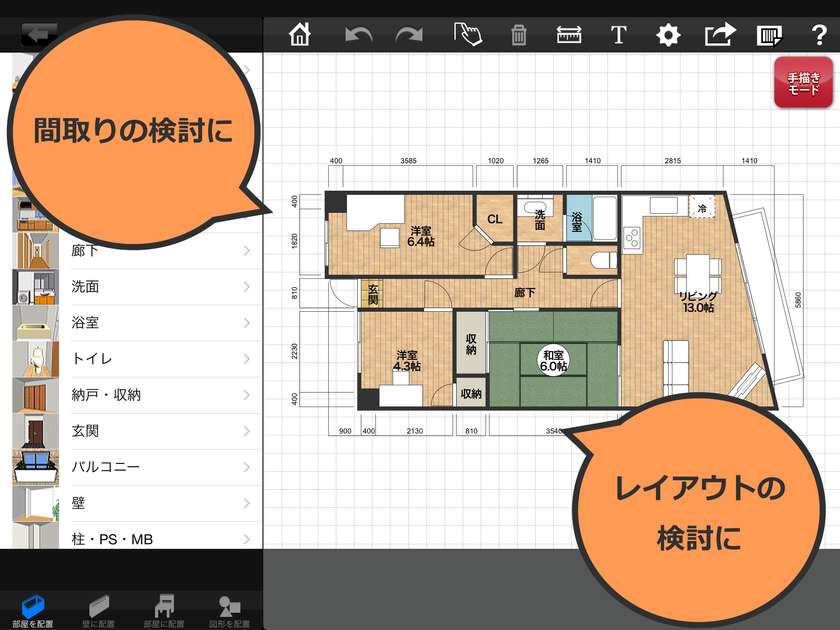Click the trash delete icon
This screenshot has height=630, width=840.
519,35
